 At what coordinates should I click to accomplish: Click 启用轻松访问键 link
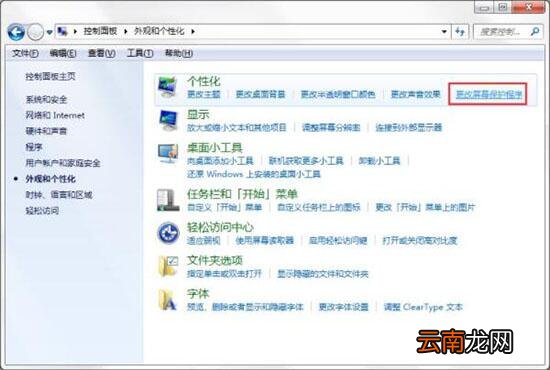338,241
